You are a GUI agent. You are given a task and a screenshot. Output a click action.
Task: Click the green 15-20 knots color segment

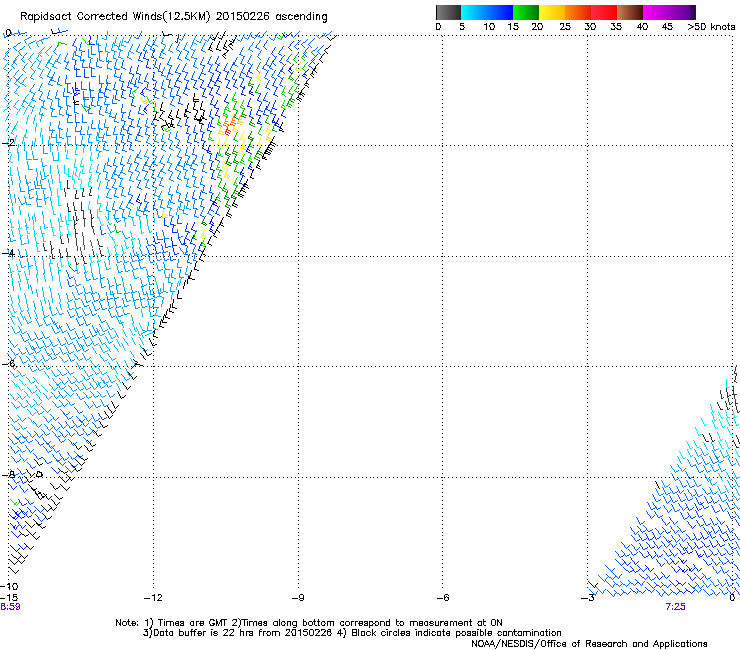point(526,12)
